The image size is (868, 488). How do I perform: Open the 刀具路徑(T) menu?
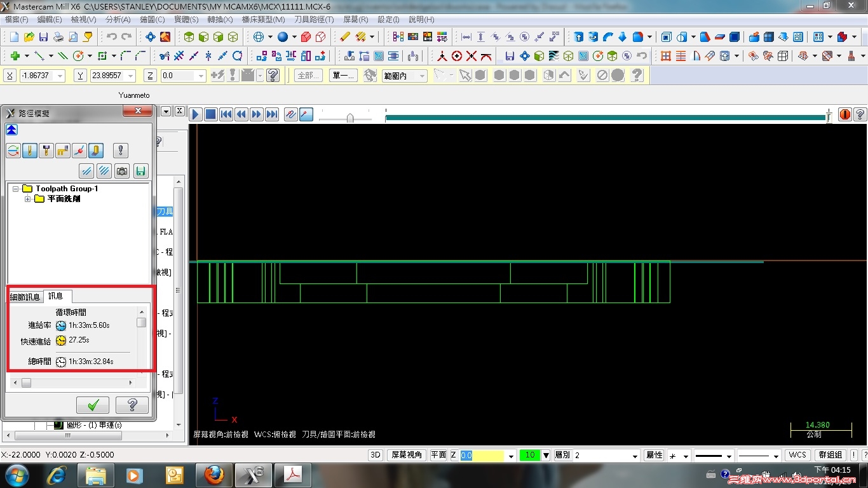(313, 20)
